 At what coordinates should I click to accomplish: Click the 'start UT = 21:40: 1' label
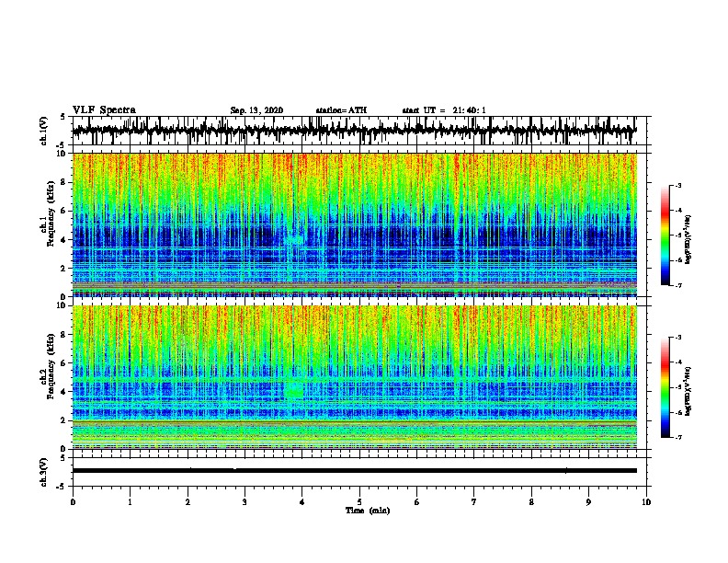(444, 110)
